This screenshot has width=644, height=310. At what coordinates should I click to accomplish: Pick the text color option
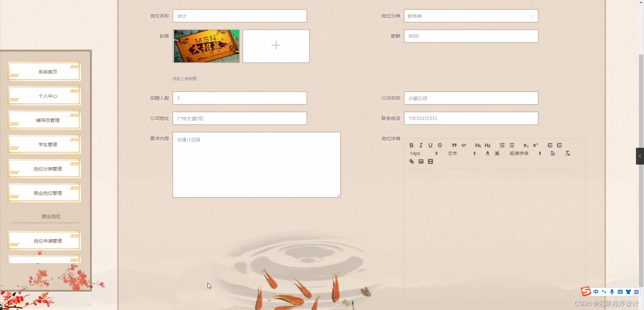[x=487, y=153]
